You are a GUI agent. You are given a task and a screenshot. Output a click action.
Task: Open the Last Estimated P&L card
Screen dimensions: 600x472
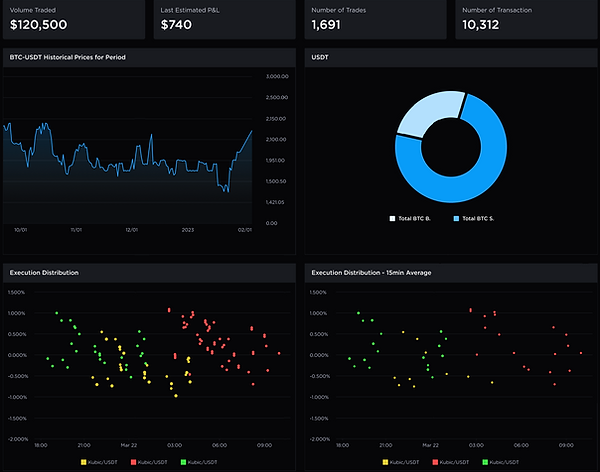coord(225,19)
